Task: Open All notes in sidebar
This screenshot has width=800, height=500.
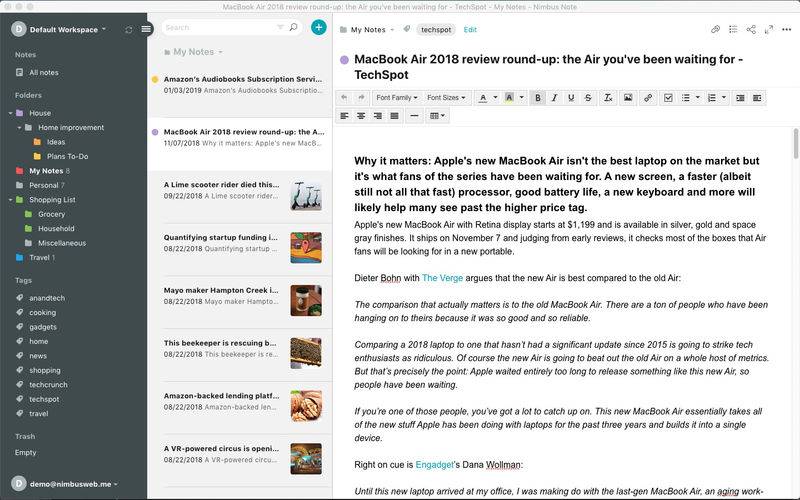Action: (x=43, y=72)
